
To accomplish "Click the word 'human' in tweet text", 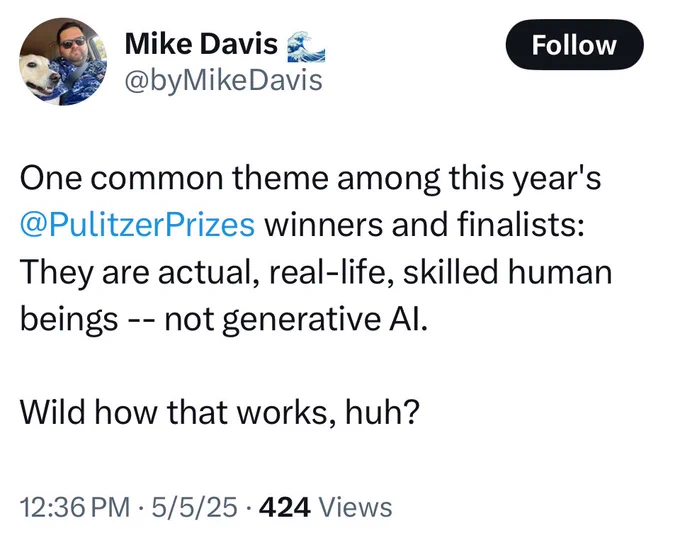I will click(x=560, y=272).
